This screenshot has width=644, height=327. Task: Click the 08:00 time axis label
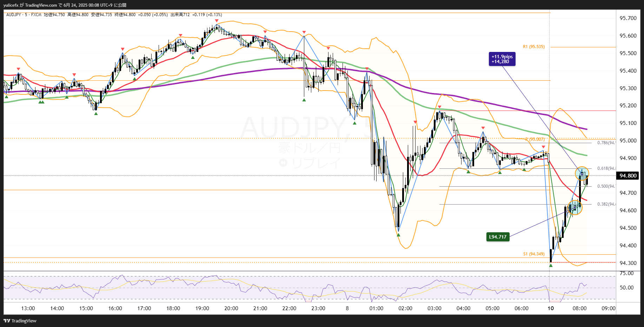click(x=579, y=308)
